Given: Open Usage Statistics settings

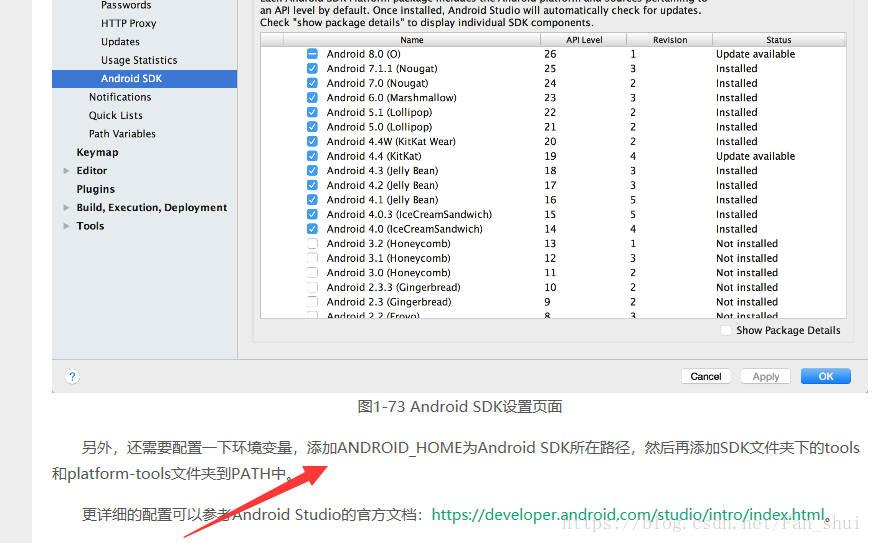Looking at the screenshot, I should tap(139, 60).
